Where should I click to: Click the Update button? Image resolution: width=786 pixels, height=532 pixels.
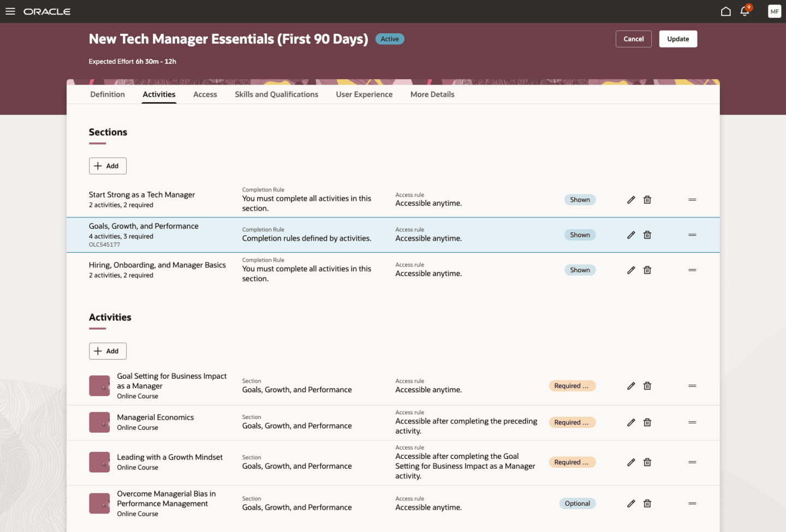click(x=678, y=39)
